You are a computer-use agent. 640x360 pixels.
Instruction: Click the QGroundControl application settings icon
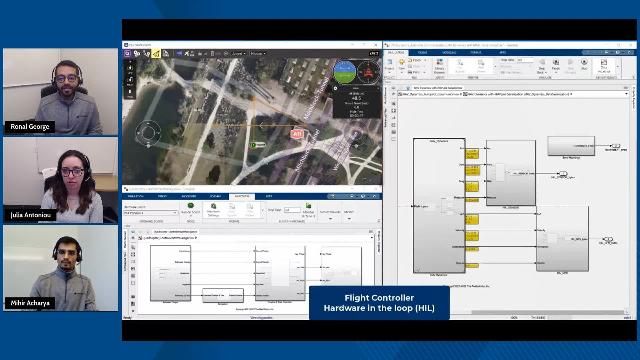click(x=127, y=53)
